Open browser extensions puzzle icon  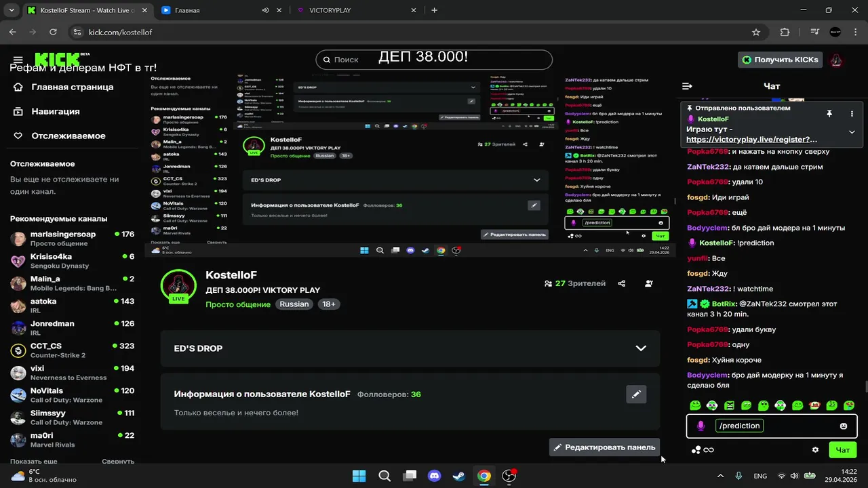tap(785, 32)
